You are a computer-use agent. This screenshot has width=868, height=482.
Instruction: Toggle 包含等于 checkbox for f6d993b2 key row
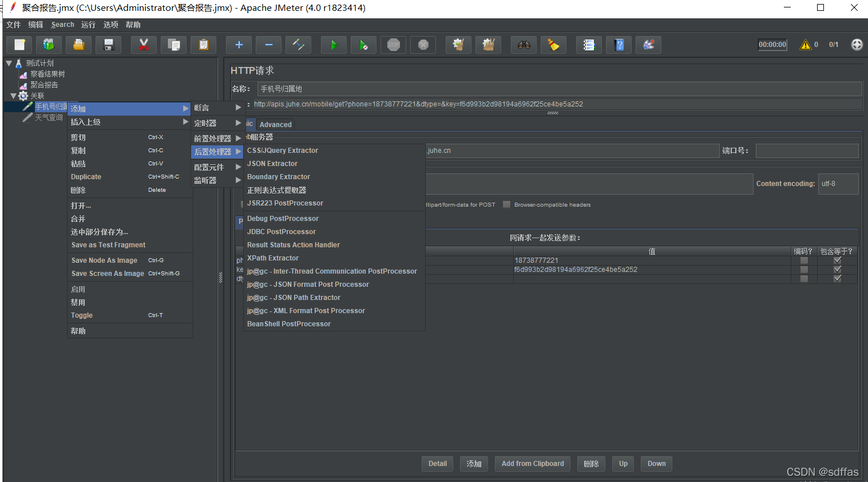838,270
